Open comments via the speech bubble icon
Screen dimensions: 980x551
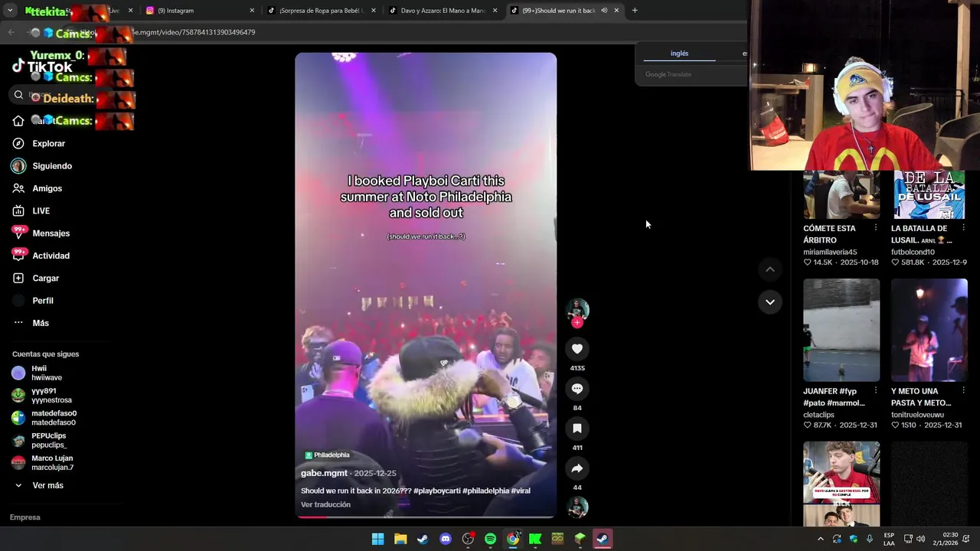coord(577,389)
